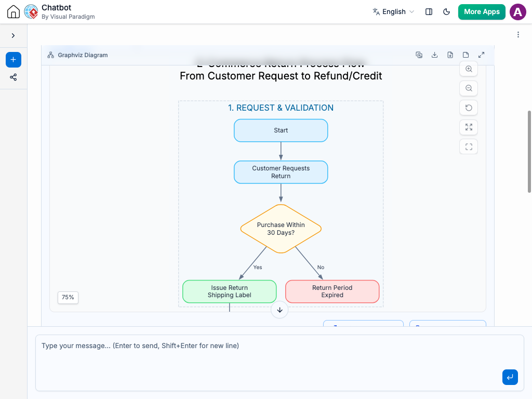The image size is (532, 399).
Task: Reset the diagram view
Action: point(469,108)
